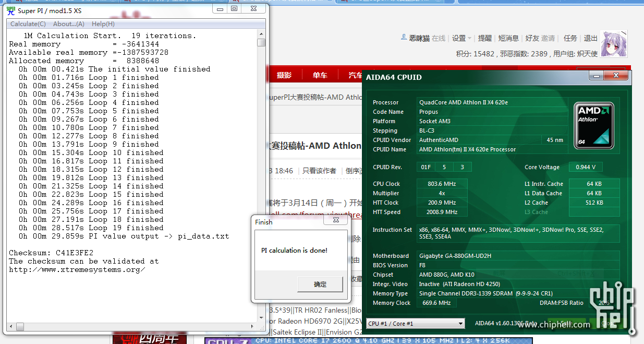Screen dimensions: 644x344
Task: Close the Super PI window
Action: 253,8
